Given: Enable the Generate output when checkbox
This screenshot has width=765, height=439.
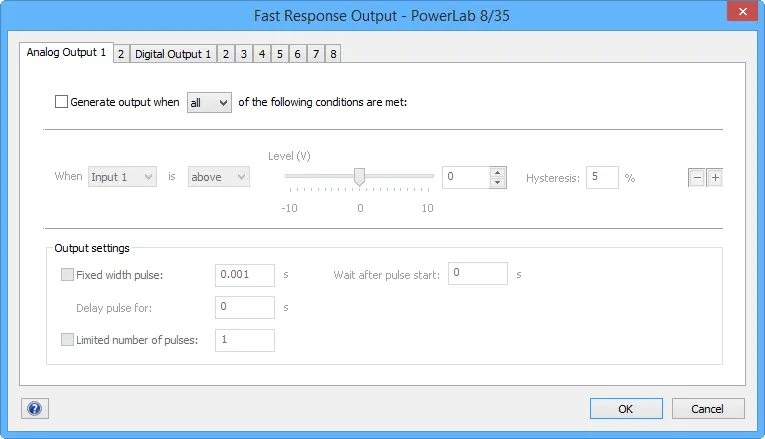Looking at the screenshot, I should pos(61,102).
